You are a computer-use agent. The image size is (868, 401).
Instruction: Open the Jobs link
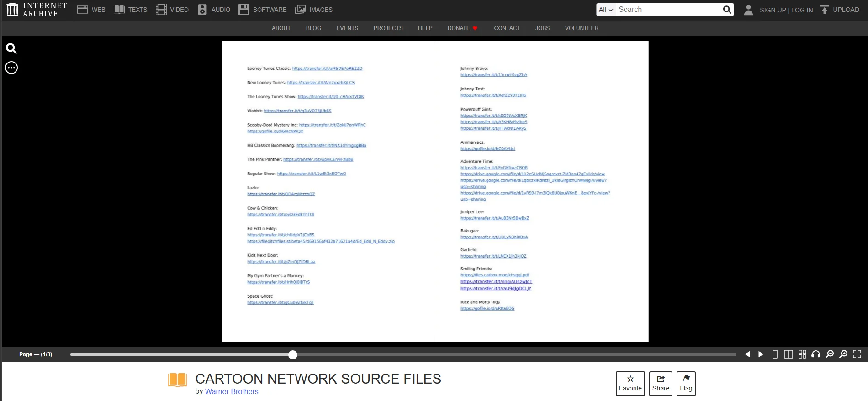[x=542, y=28]
